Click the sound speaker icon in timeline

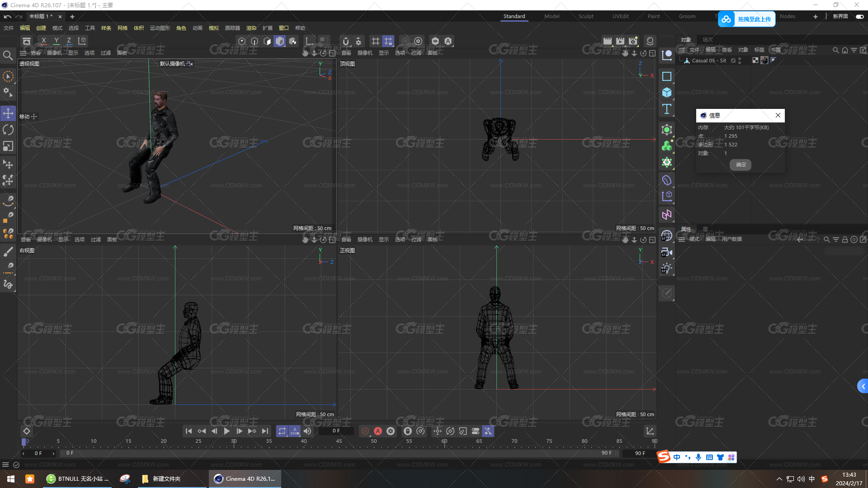click(x=307, y=431)
